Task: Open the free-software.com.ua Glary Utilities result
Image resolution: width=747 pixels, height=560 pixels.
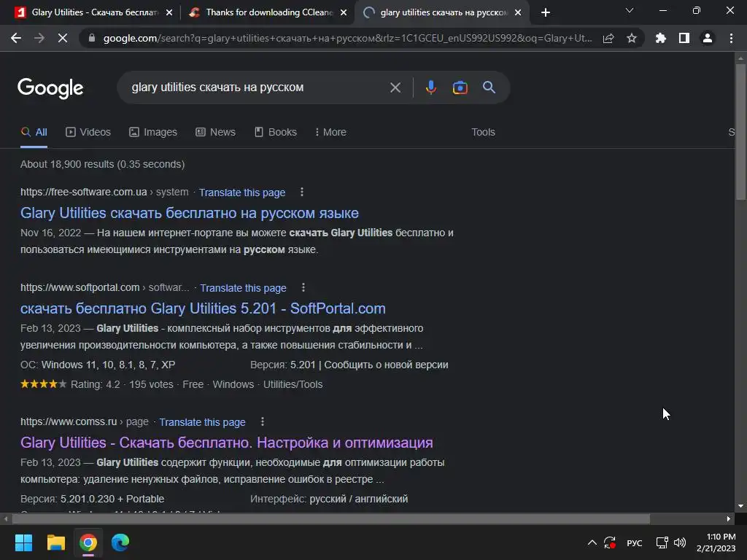Action: pos(189,213)
